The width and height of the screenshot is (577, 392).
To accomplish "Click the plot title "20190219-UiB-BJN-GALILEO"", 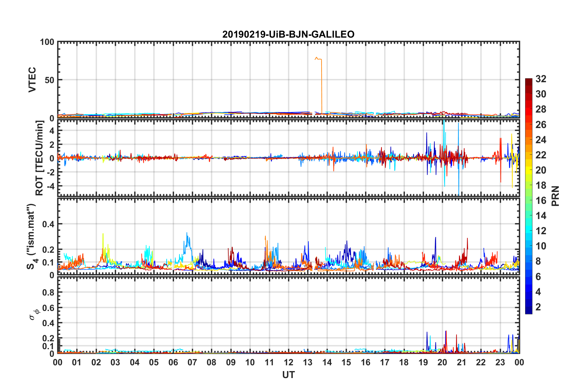I will click(x=288, y=34).
